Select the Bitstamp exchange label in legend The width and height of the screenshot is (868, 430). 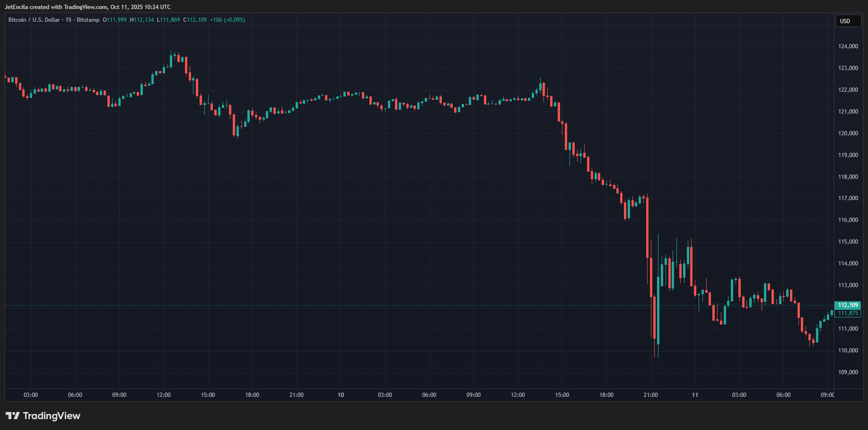(x=88, y=20)
